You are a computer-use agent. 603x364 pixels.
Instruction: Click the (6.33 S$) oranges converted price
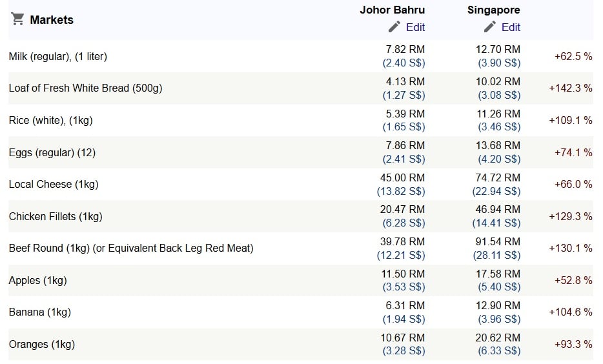point(499,351)
